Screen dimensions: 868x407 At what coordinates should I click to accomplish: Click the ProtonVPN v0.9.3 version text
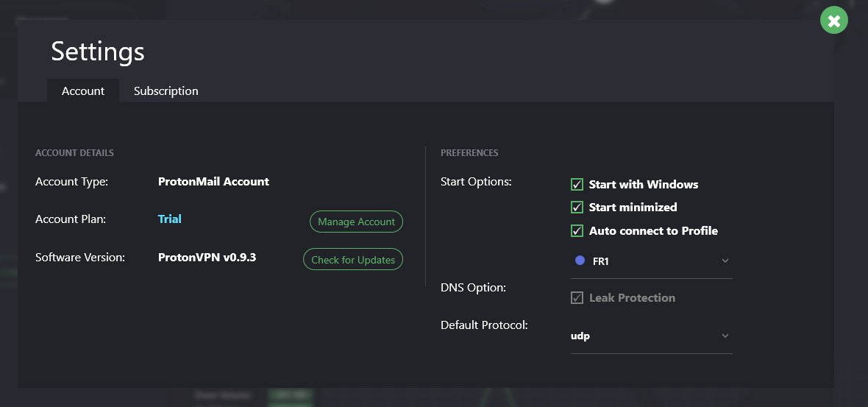click(207, 258)
